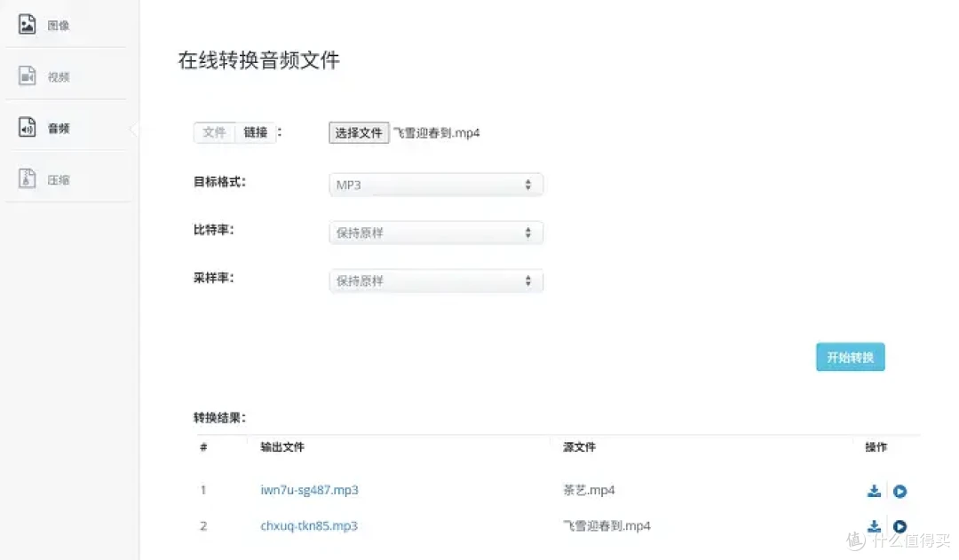This screenshot has height=560, width=959.
Task: Click source file text 茶艺.mp4
Action: point(589,490)
